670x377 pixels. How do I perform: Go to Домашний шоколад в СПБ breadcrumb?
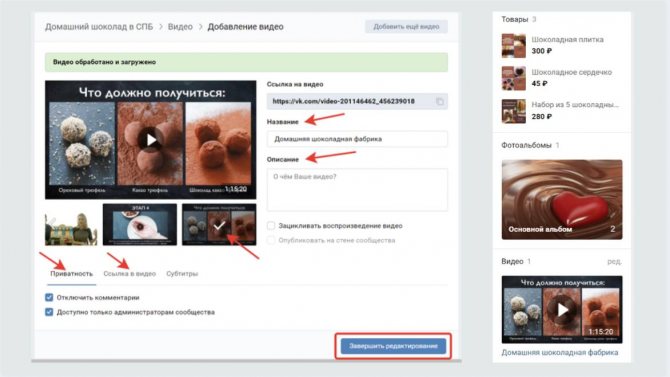99,27
